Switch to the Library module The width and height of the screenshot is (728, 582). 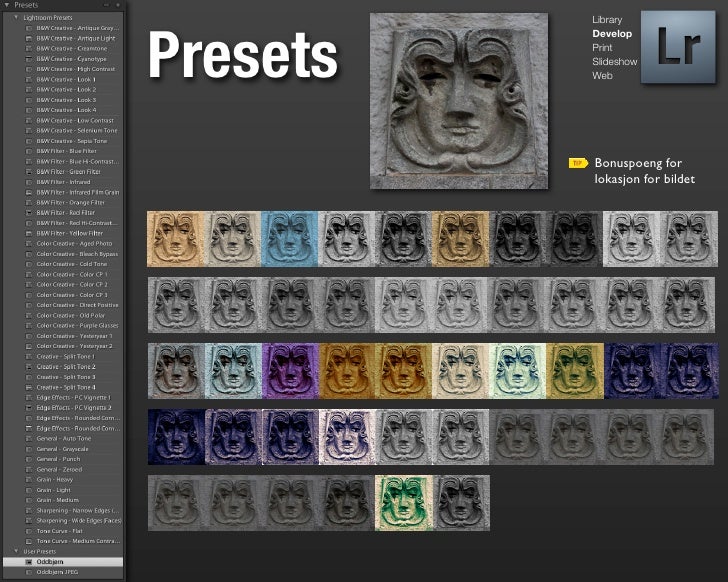tap(607, 20)
